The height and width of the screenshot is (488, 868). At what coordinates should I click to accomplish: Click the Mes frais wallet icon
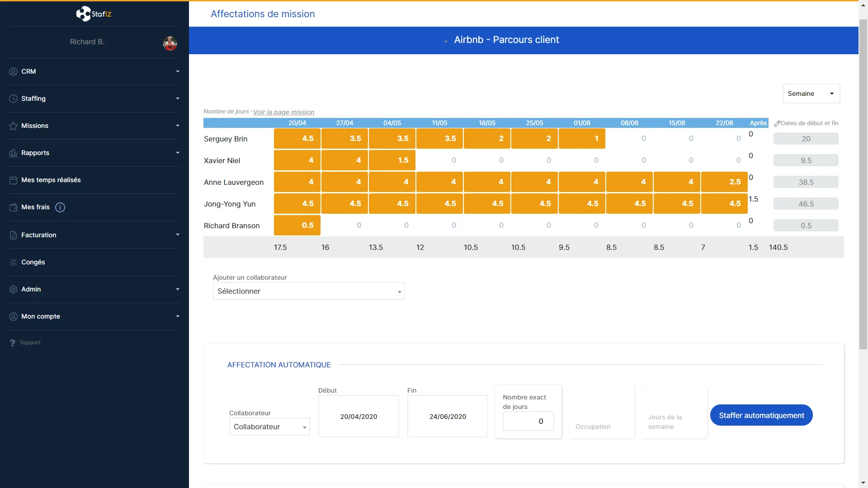click(13, 207)
